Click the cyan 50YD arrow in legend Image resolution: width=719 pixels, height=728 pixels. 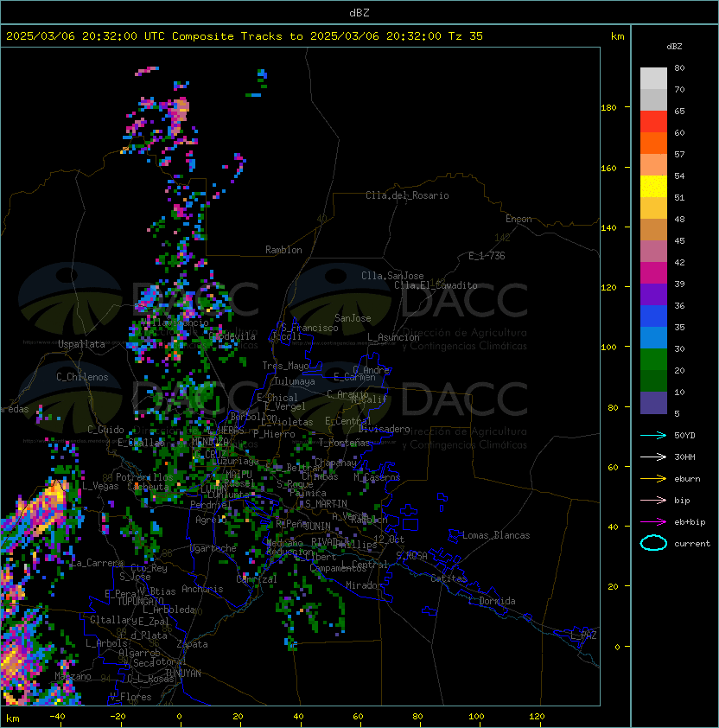(653, 436)
